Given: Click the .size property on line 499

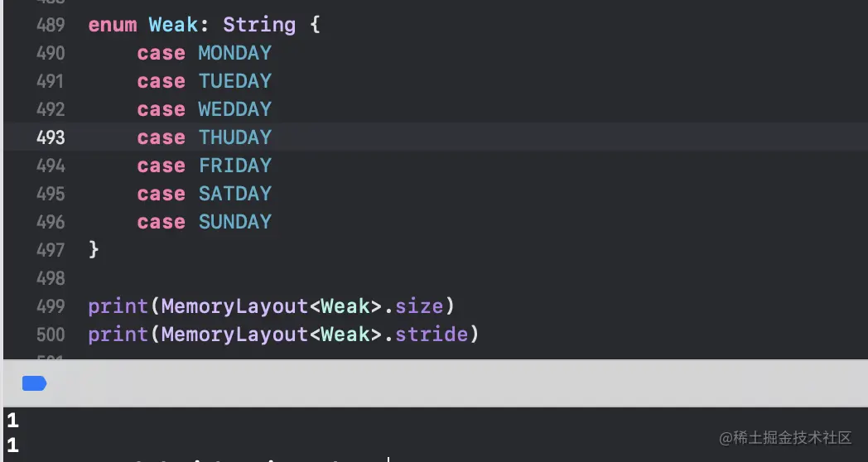Looking at the screenshot, I should [418, 306].
